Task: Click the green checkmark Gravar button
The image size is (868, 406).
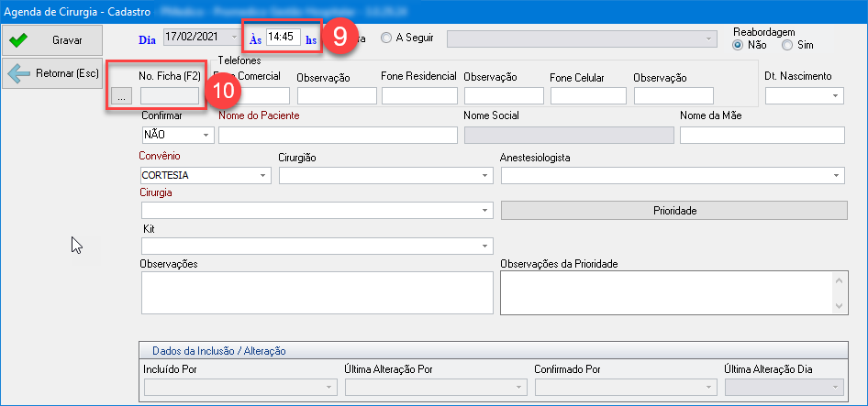Action: click(x=52, y=41)
